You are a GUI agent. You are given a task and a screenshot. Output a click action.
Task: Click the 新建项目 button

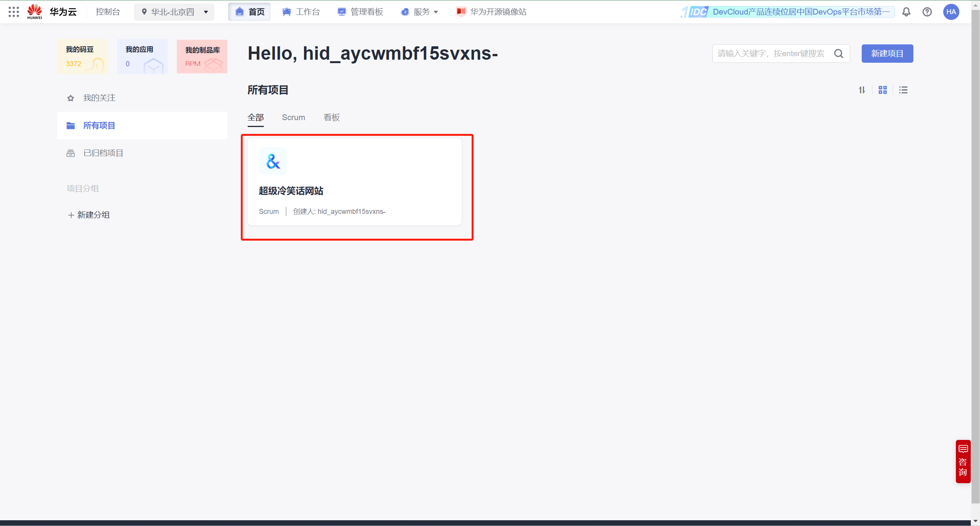tap(887, 54)
